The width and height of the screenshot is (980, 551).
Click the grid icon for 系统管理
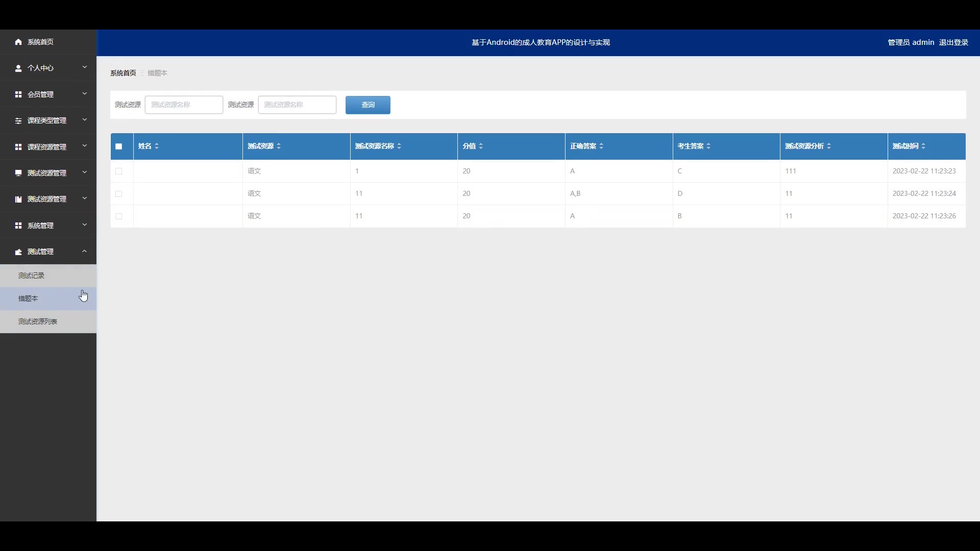click(x=18, y=226)
